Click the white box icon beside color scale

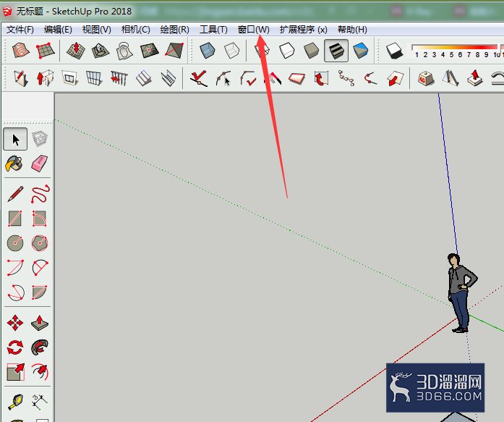click(x=394, y=51)
